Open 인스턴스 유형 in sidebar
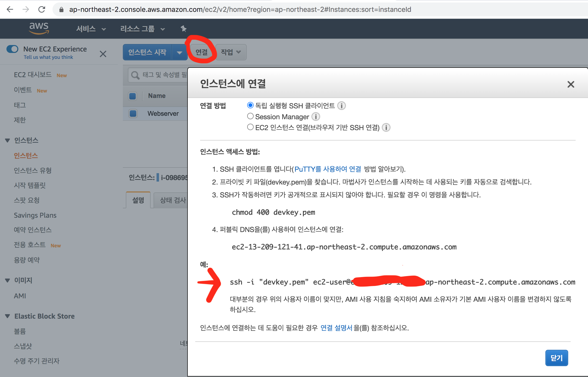 pos(33,170)
